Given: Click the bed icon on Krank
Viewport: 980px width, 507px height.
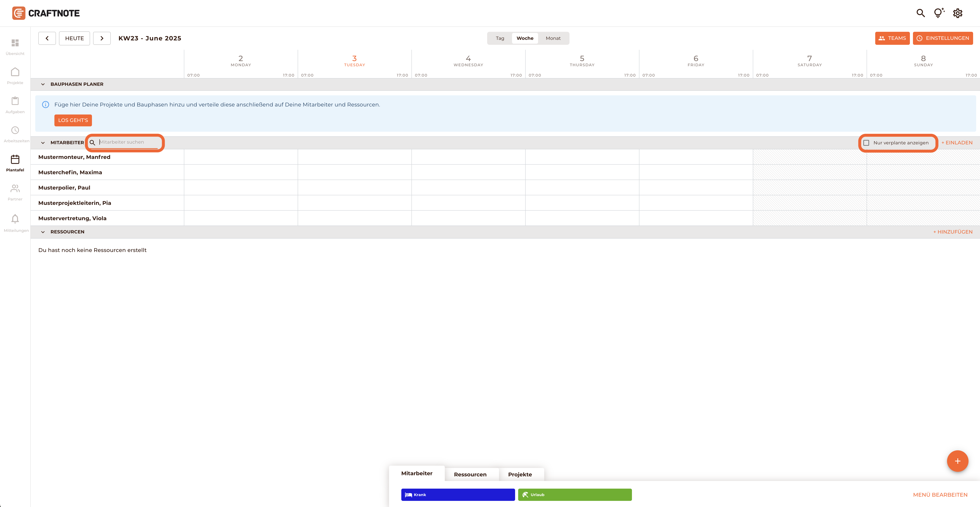Looking at the screenshot, I should click(x=409, y=495).
